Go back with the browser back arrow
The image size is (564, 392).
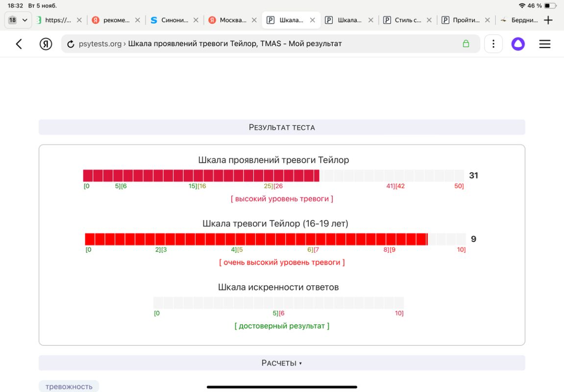(x=19, y=44)
